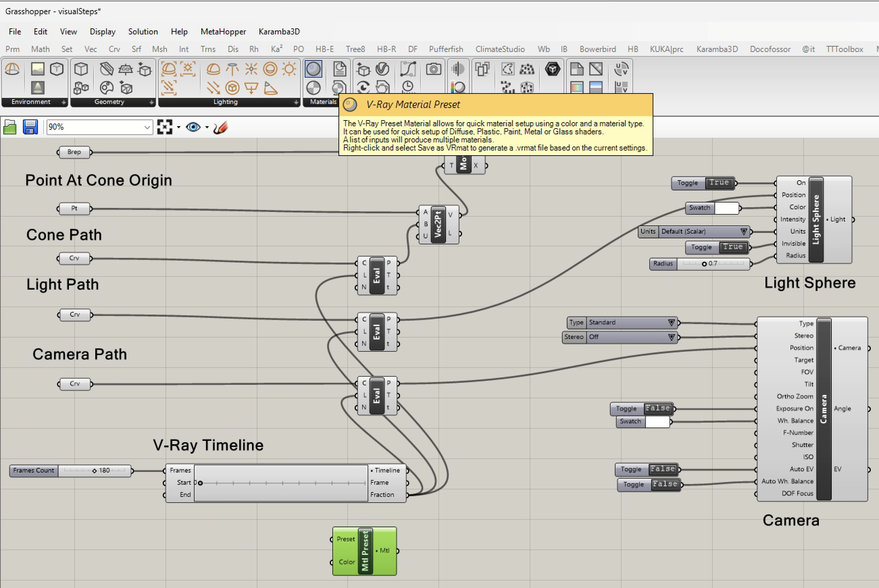This screenshot has width=879, height=588.
Task: Select the mesh light cube-in-circle icon
Action: click(x=232, y=88)
